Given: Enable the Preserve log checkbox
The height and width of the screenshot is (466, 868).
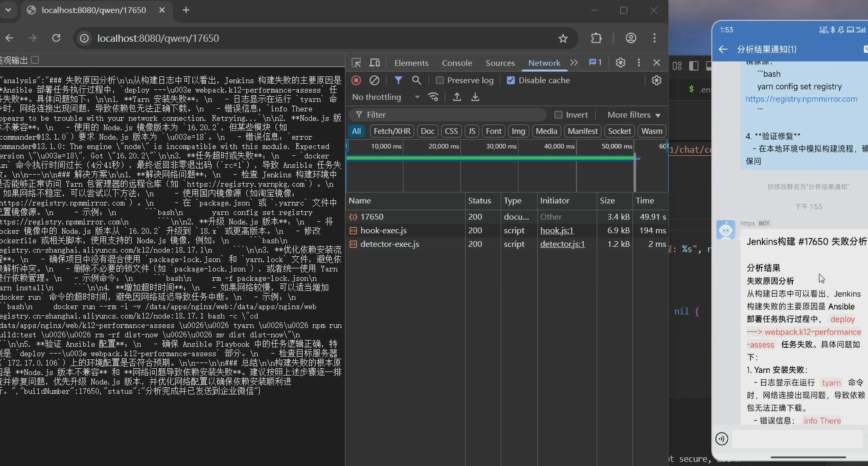Looking at the screenshot, I should (440, 80).
